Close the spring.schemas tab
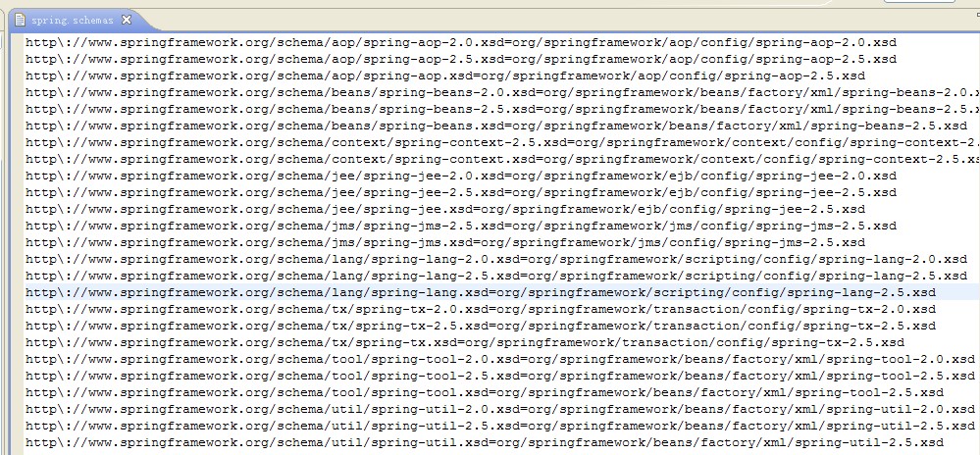This screenshot has width=980, height=455. coord(127,20)
